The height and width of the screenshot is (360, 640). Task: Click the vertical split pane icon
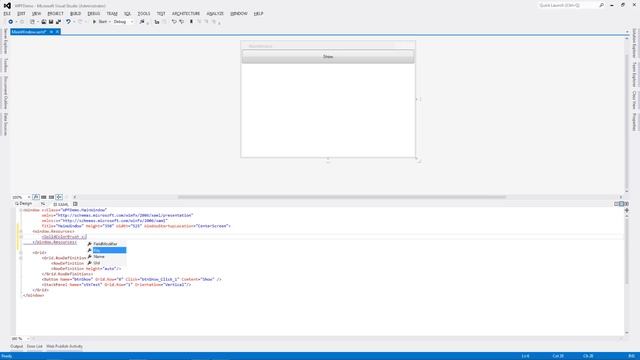(x=616, y=204)
